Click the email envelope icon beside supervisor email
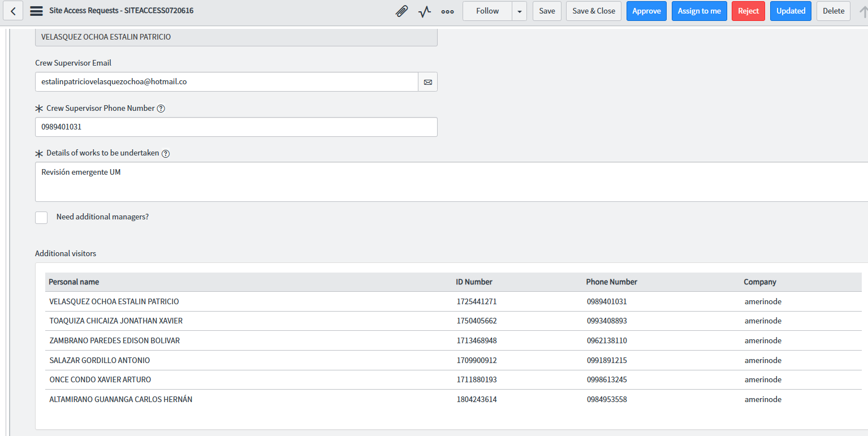Image resolution: width=868 pixels, height=436 pixels. tap(427, 82)
